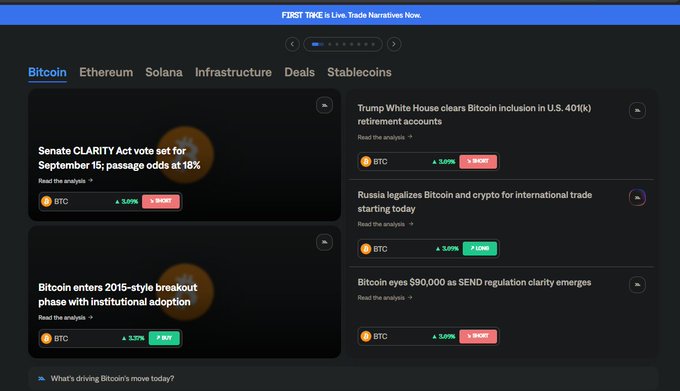Open Russia legalizes Bitcoin headline
The width and height of the screenshot is (680, 391).
pos(474,202)
